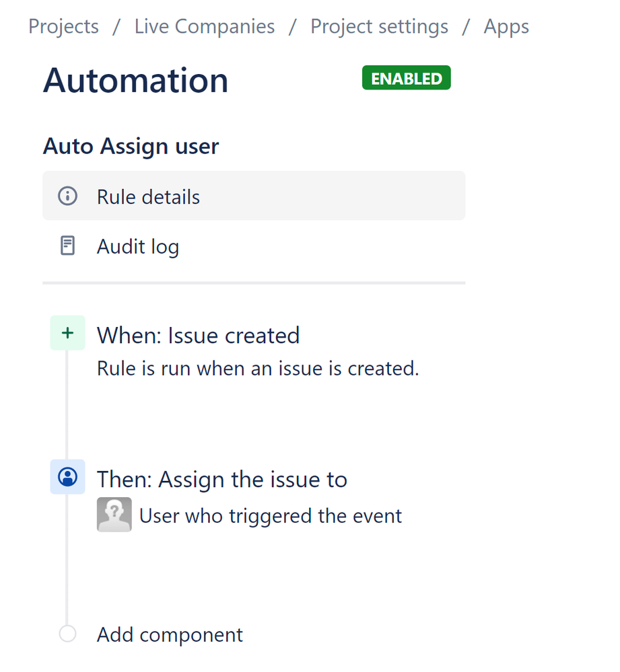620x672 pixels.
Task: Click the blue assign user action icon
Action: (68, 477)
